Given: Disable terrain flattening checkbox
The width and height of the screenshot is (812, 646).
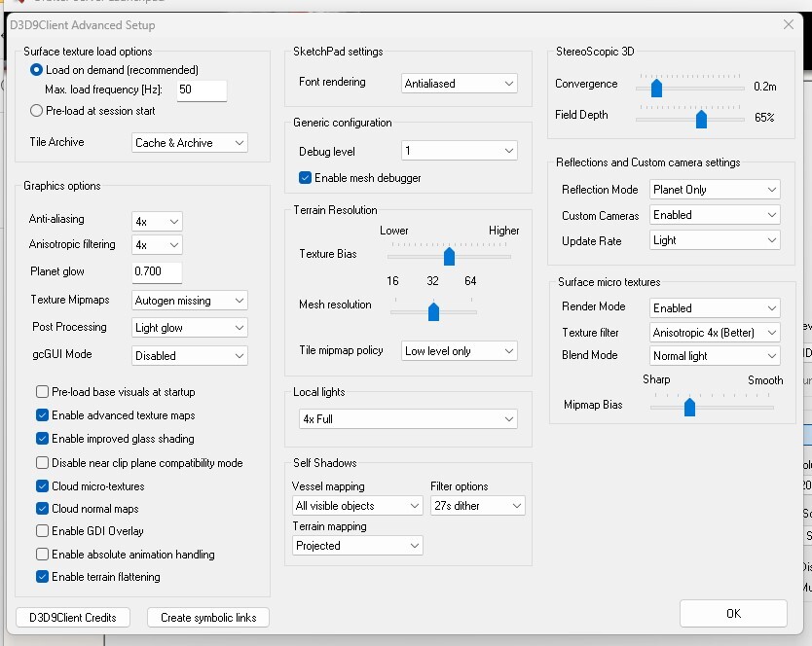Looking at the screenshot, I should tap(43, 577).
